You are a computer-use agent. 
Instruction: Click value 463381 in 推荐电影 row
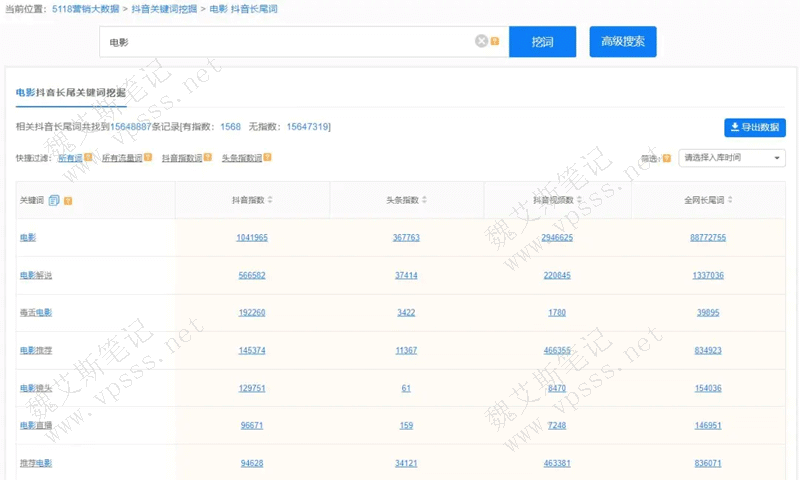[557, 463]
